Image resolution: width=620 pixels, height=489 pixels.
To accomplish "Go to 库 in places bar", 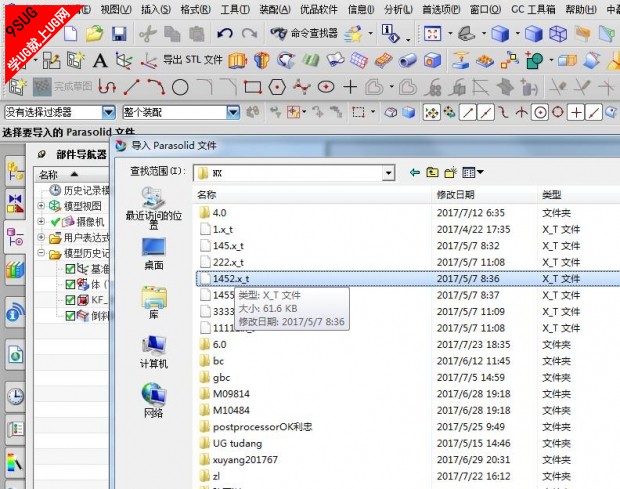I will 153,303.
